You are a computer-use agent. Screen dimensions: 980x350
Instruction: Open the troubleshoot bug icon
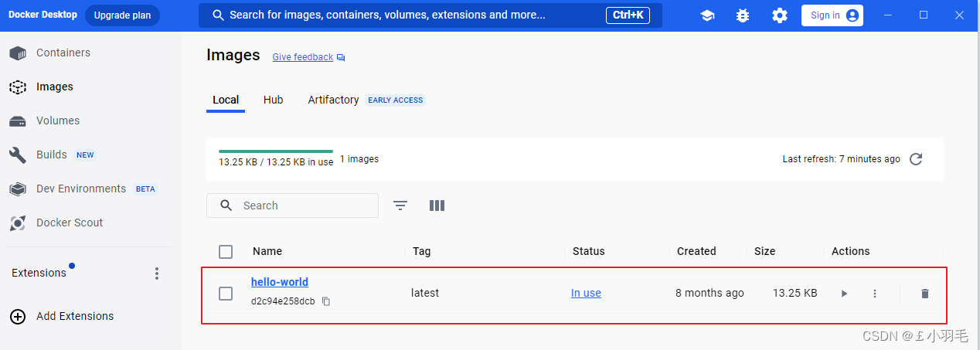pos(743,15)
